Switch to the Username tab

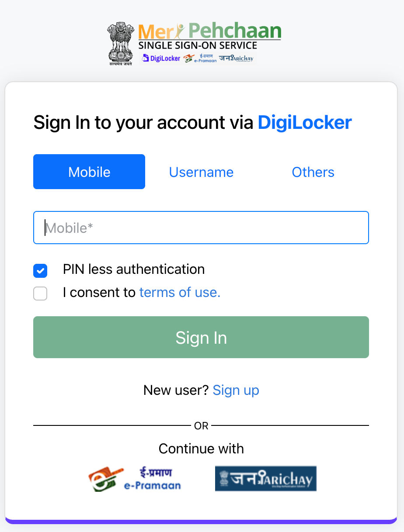point(201,172)
